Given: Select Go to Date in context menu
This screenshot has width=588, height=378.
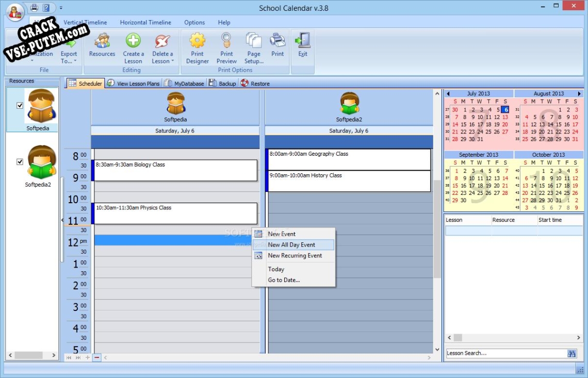Looking at the screenshot, I should click(284, 280).
